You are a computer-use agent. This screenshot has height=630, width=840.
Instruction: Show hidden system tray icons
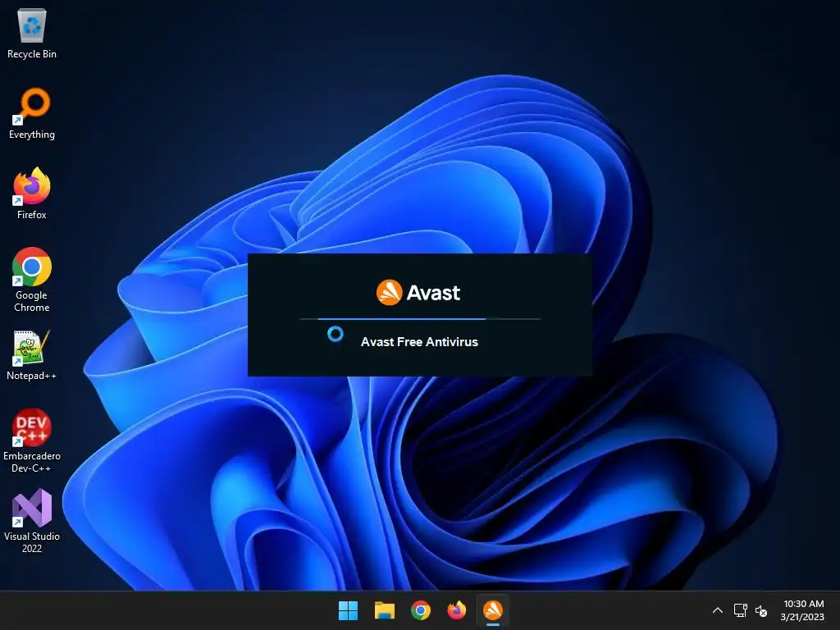tap(718, 610)
